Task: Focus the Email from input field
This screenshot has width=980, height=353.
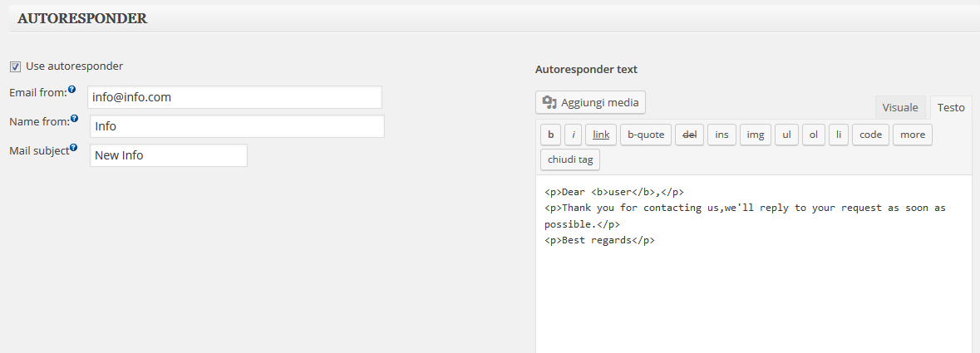Action: pyautogui.click(x=234, y=97)
